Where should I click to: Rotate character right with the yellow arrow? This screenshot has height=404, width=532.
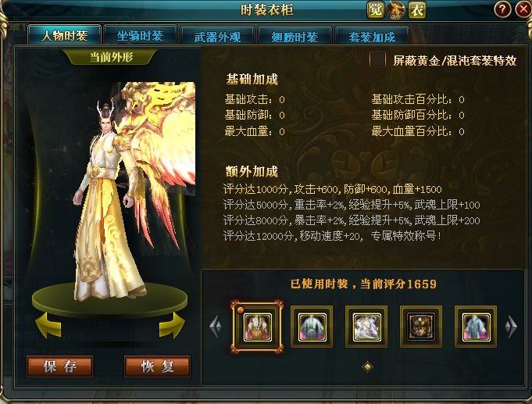172,326
